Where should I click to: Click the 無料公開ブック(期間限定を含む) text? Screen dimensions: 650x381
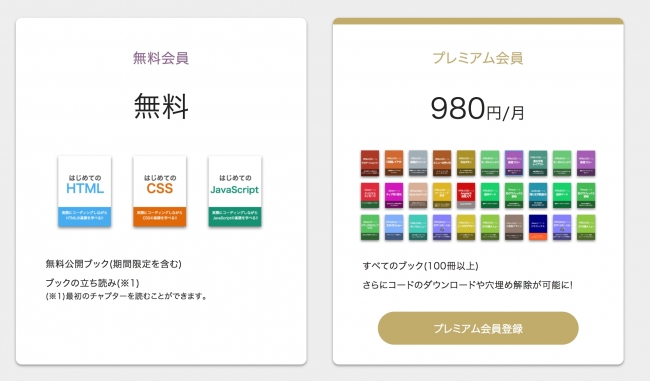(114, 264)
